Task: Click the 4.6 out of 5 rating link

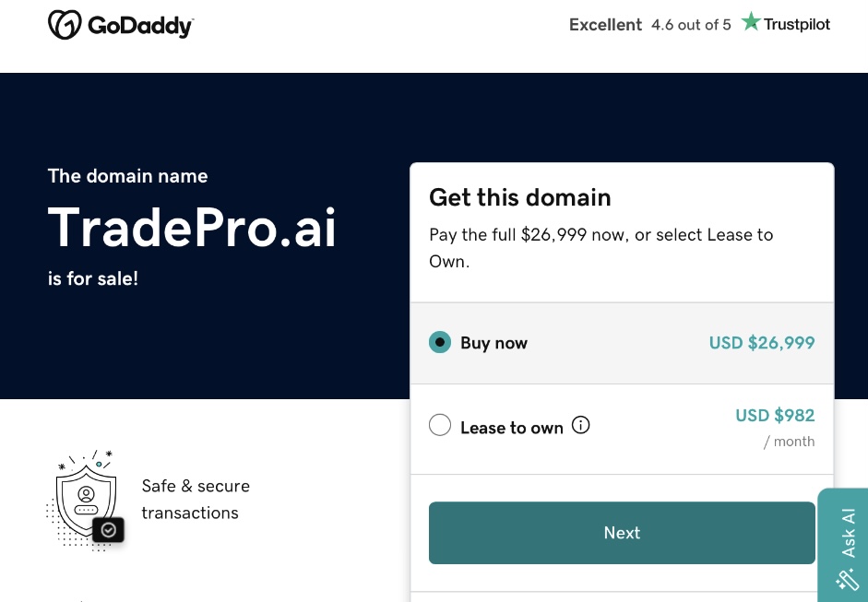Action: tap(690, 25)
